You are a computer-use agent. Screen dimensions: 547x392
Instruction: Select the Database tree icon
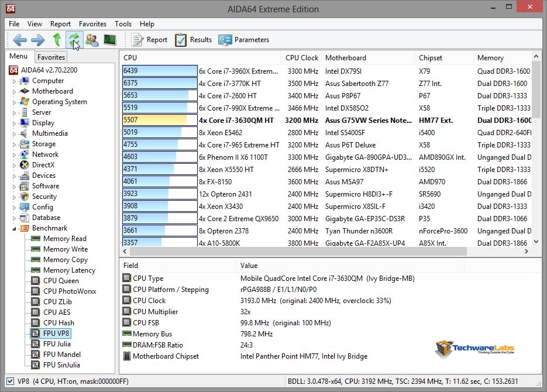click(25, 218)
